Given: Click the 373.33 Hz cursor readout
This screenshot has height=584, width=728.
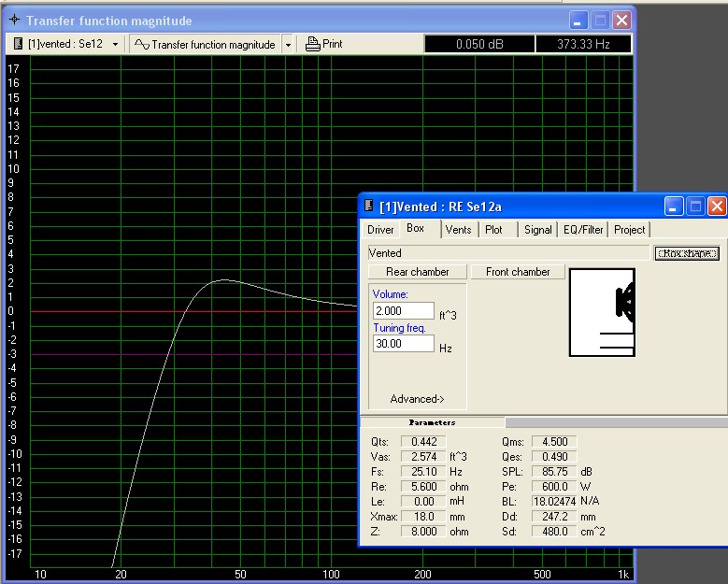Looking at the screenshot, I should 583,44.
